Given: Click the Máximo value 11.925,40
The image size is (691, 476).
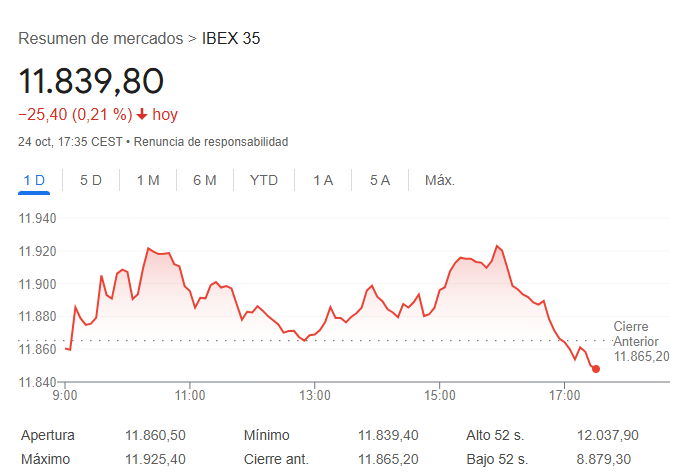Looking at the screenshot, I should pos(155,459).
